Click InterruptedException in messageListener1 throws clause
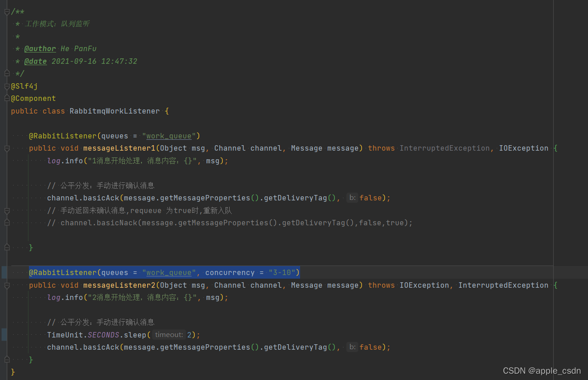 pyautogui.click(x=445, y=148)
